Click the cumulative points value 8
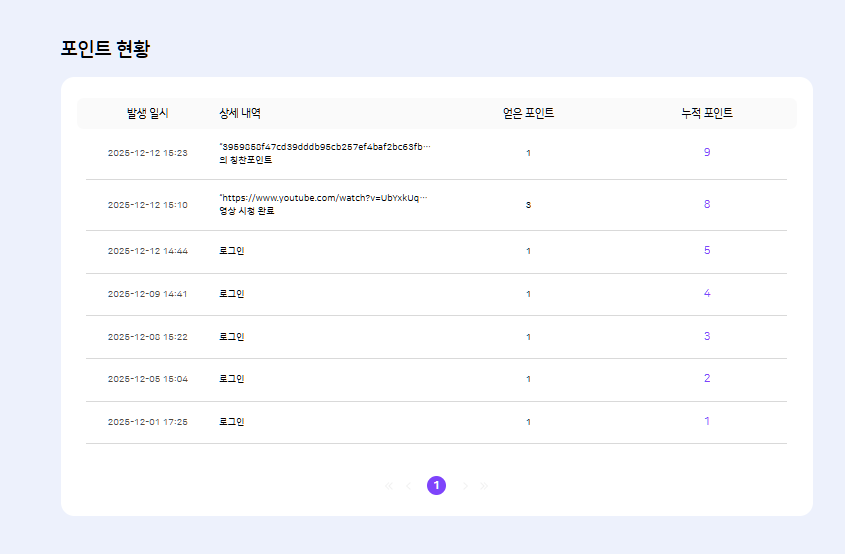The height and width of the screenshot is (554, 845). point(706,204)
